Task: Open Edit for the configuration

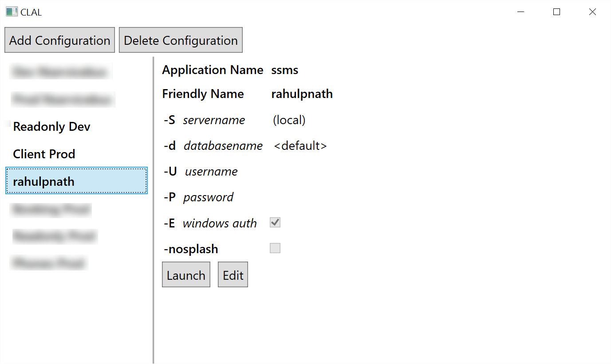Action: pyautogui.click(x=233, y=275)
